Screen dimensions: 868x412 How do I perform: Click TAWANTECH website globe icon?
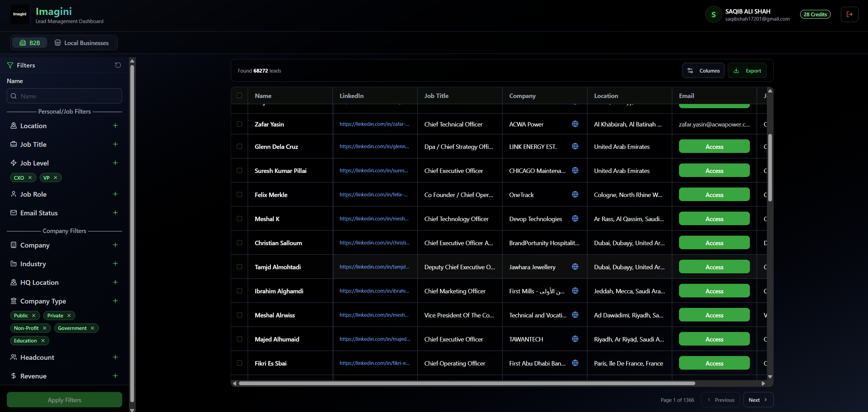(x=575, y=339)
